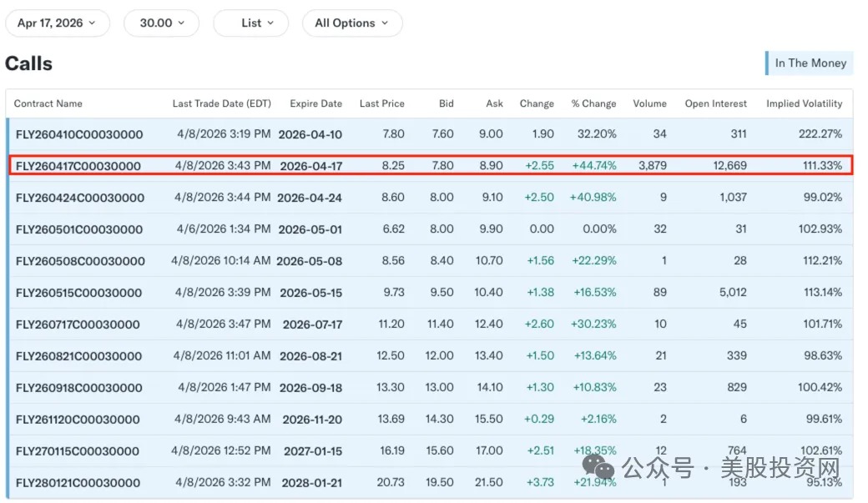The width and height of the screenshot is (868, 503).
Task: Select contract FLY260424C00030000
Action: (80, 198)
